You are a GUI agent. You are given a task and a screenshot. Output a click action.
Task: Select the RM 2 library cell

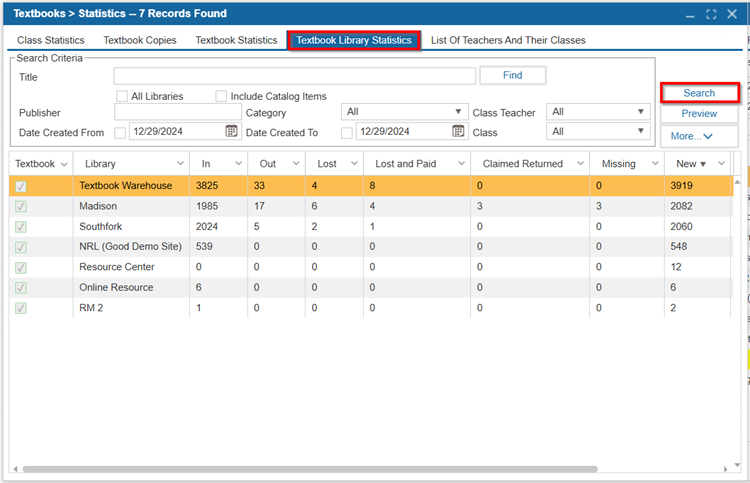pyautogui.click(x=131, y=307)
